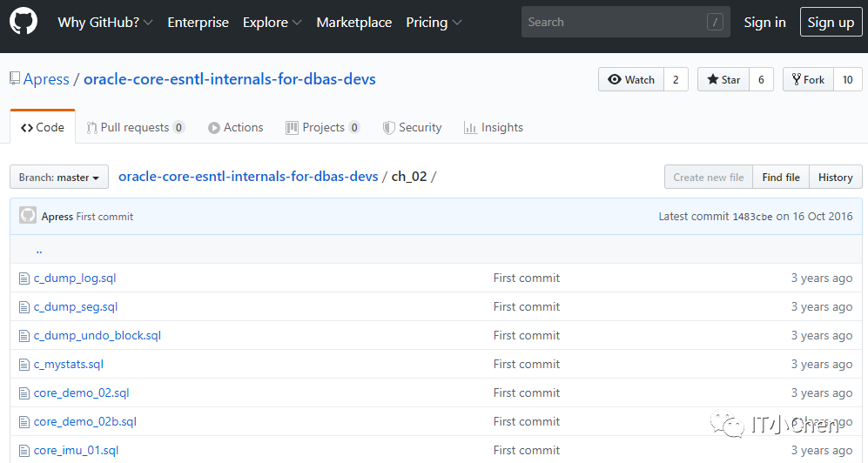
Task: Expand the Explore navigation menu
Action: 272,23
